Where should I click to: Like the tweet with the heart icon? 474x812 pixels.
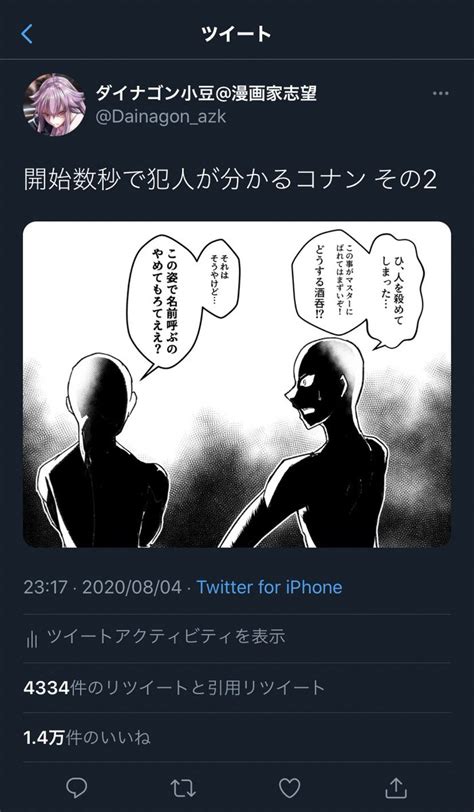(x=290, y=788)
